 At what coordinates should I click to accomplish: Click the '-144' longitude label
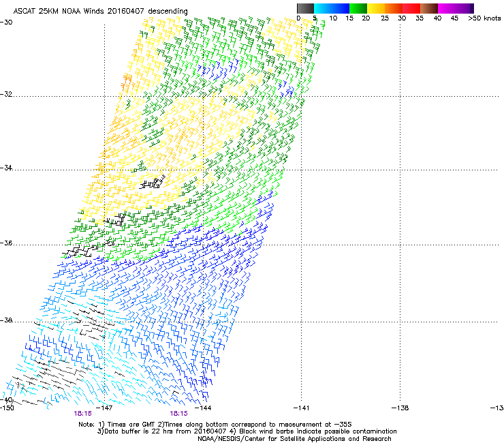click(203, 408)
